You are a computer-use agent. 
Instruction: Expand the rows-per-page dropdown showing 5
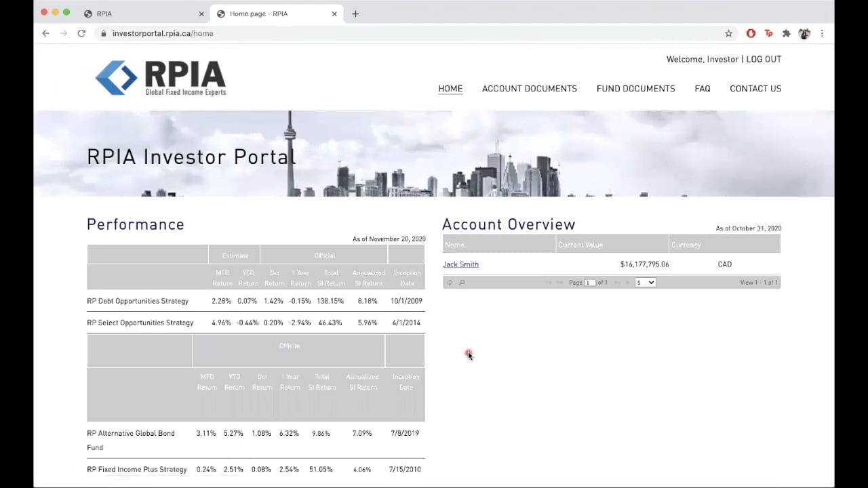click(x=645, y=283)
